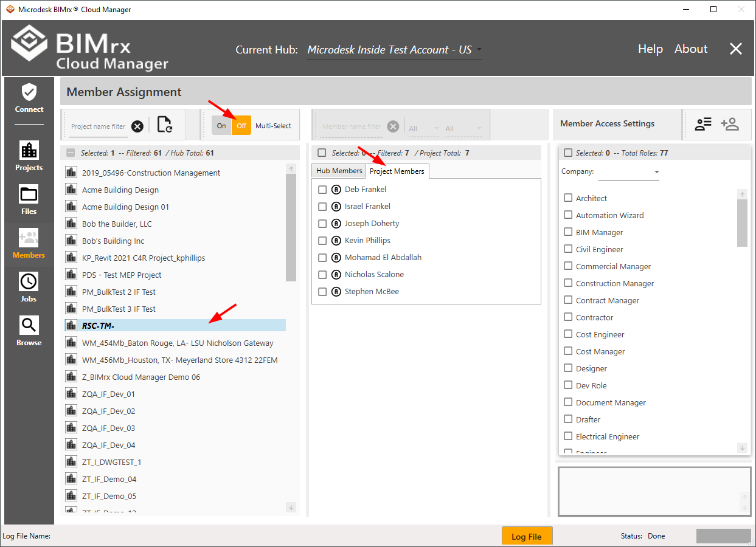The height and width of the screenshot is (547, 756).
Task: Click the roles list scrollbar thumb
Action: point(742,222)
